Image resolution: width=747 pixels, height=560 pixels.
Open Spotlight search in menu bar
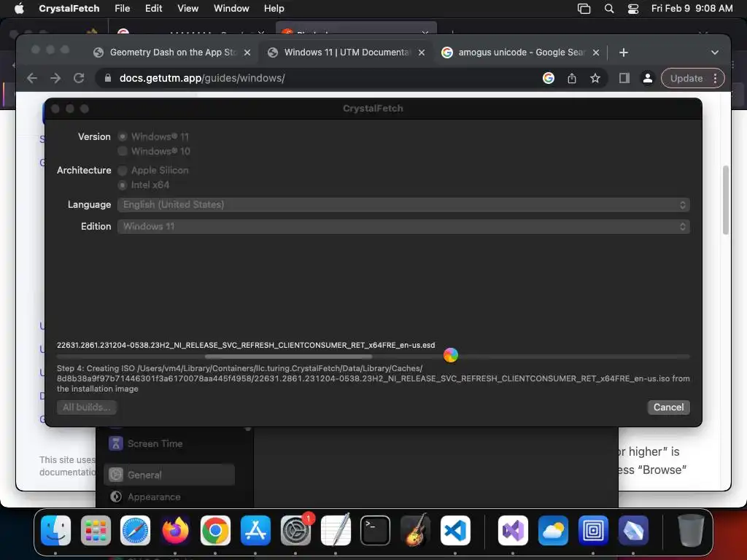(x=609, y=9)
